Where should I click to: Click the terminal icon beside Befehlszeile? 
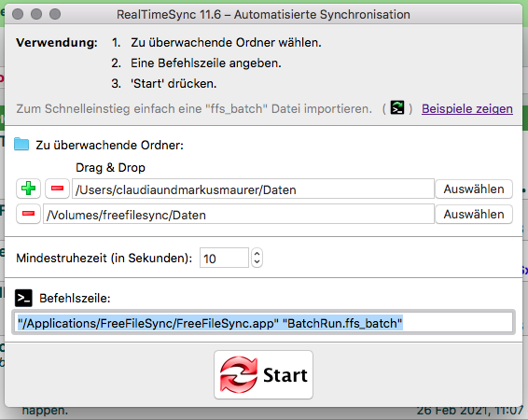point(23,298)
